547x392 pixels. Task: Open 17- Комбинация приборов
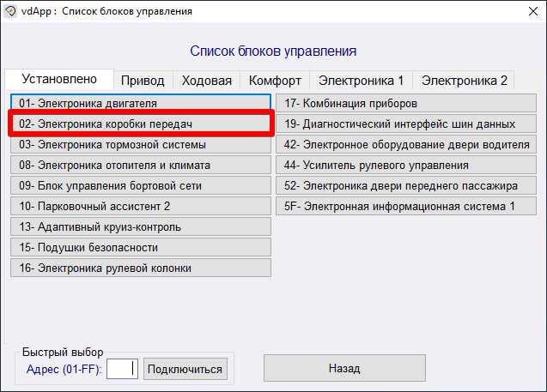406,103
